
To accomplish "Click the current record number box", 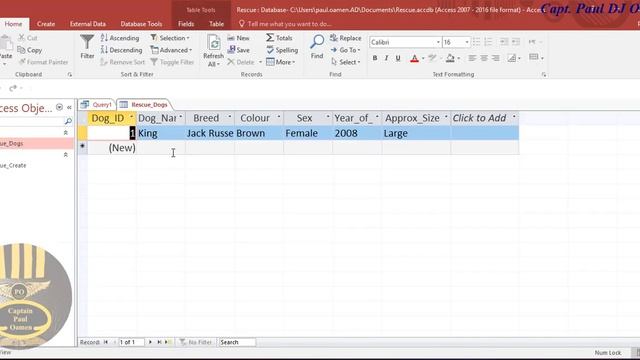I will [x=131, y=342].
